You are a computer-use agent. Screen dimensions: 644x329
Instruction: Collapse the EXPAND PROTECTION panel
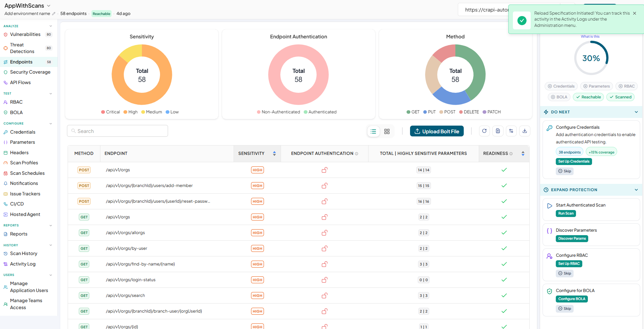[636, 190]
